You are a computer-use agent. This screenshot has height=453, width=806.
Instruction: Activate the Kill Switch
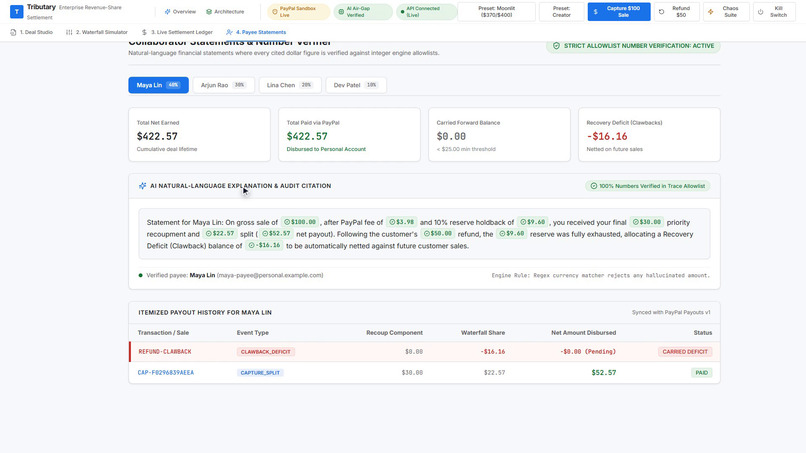(774, 12)
